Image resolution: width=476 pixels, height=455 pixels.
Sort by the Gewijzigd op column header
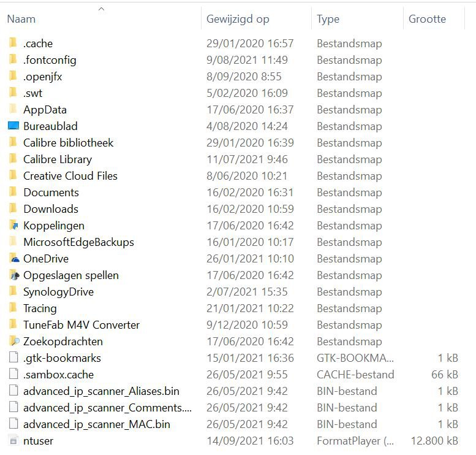click(238, 19)
